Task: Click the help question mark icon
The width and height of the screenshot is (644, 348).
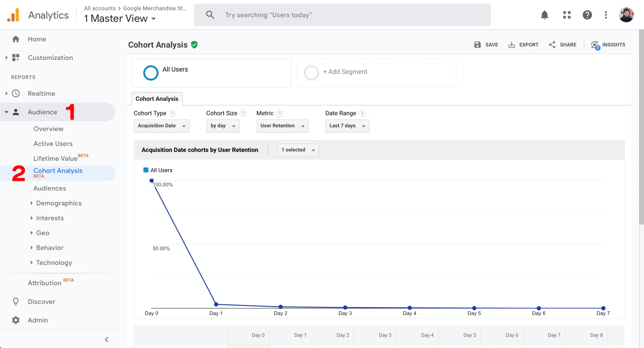Action: [x=587, y=15]
